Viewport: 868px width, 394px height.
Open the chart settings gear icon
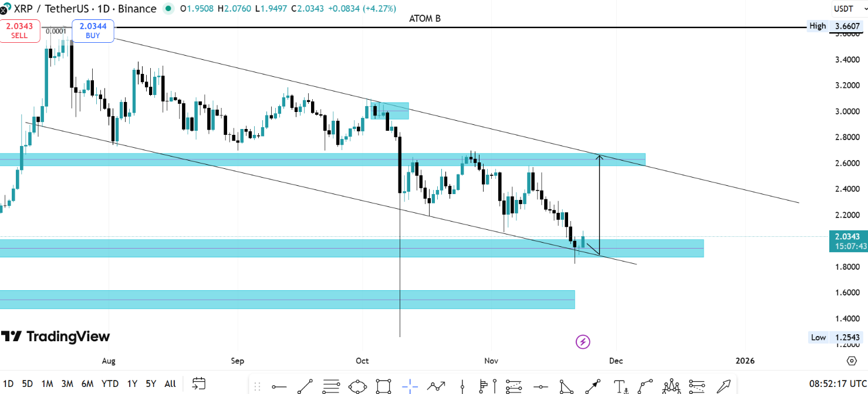852,360
